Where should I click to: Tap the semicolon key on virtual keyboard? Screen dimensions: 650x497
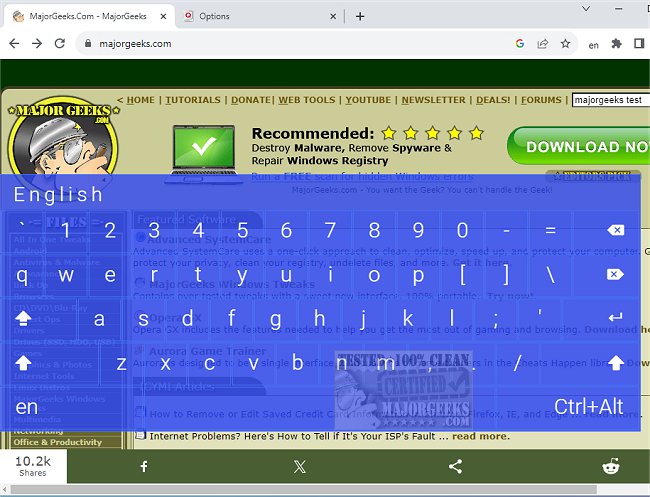point(496,319)
